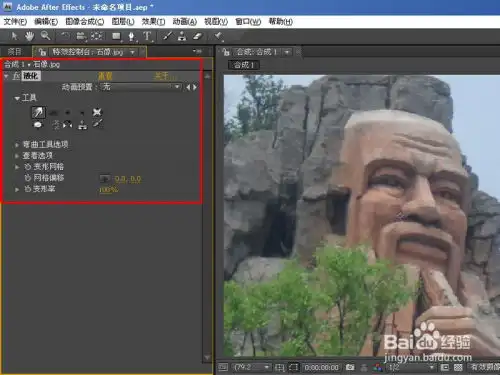Click the 变形率 100% value
This screenshot has width=500, height=375.
[109, 190]
